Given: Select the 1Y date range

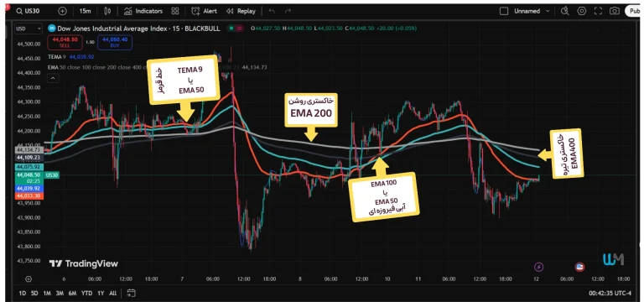Looking at the screenshot, I should tap(101, 293).
